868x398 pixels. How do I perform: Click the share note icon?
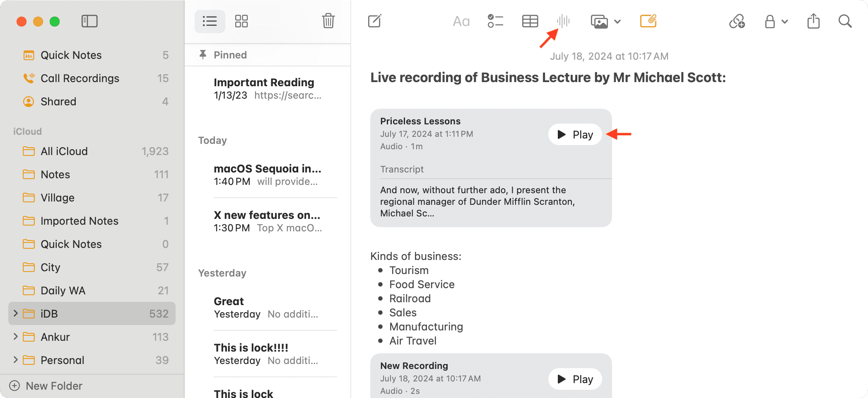pyautogui.click(x=813, y=21)
